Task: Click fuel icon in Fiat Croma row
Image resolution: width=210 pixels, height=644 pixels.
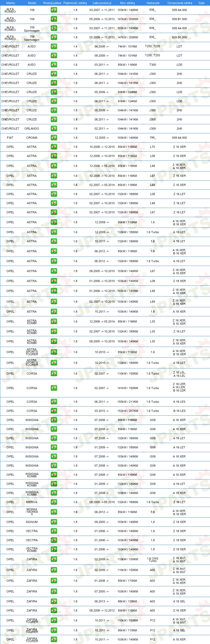Action: pos(54,138)
